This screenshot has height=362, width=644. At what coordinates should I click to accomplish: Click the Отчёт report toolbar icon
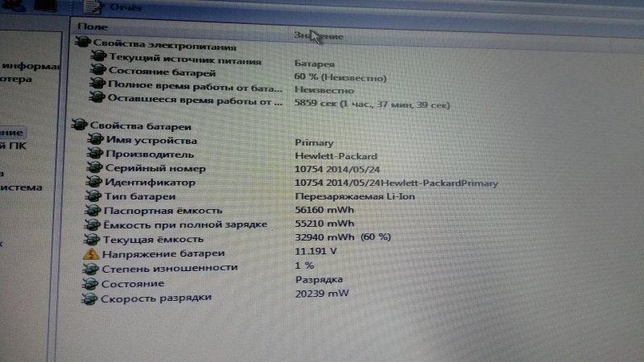click(93, 7)
